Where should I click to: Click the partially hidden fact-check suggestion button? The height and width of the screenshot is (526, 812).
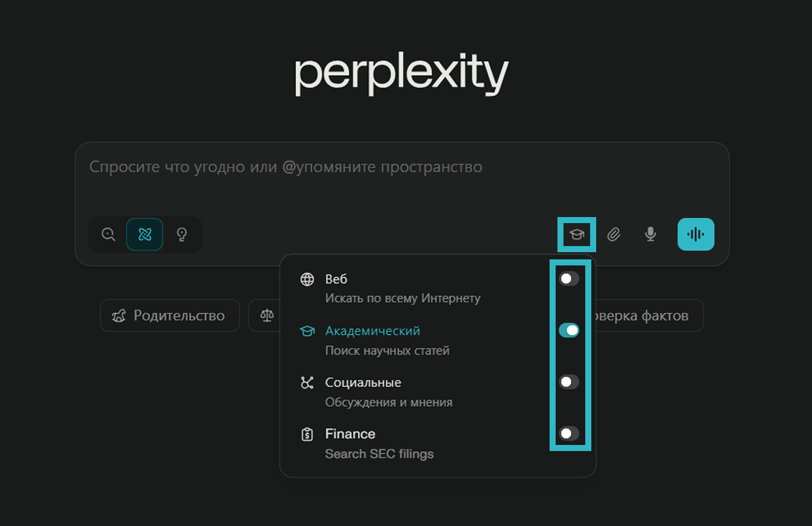[x=648, y=316]
